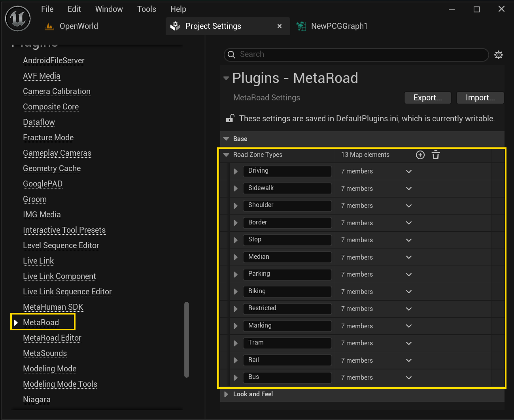Viewport: 514px width, 420px height.
Task: Collapse the Plugins - MetaRoad section
Action: pos(226,78)
